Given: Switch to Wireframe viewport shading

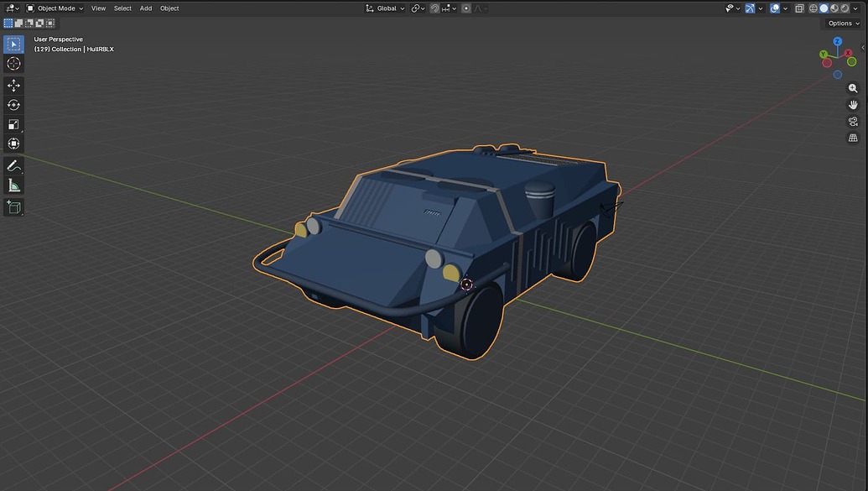Looking at the screenshot, I should click(x=813, y=8).
